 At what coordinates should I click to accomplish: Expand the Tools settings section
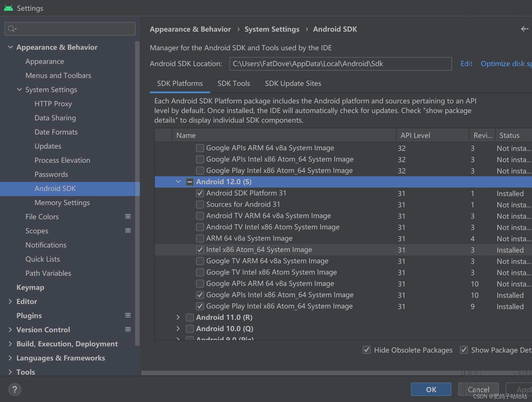click(10, 372)
